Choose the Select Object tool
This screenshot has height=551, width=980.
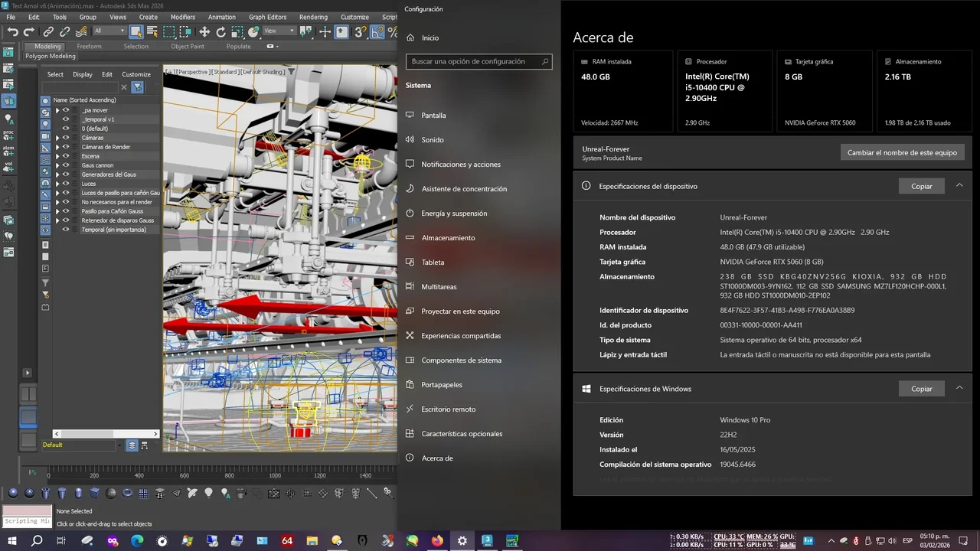tap(136, 31)
